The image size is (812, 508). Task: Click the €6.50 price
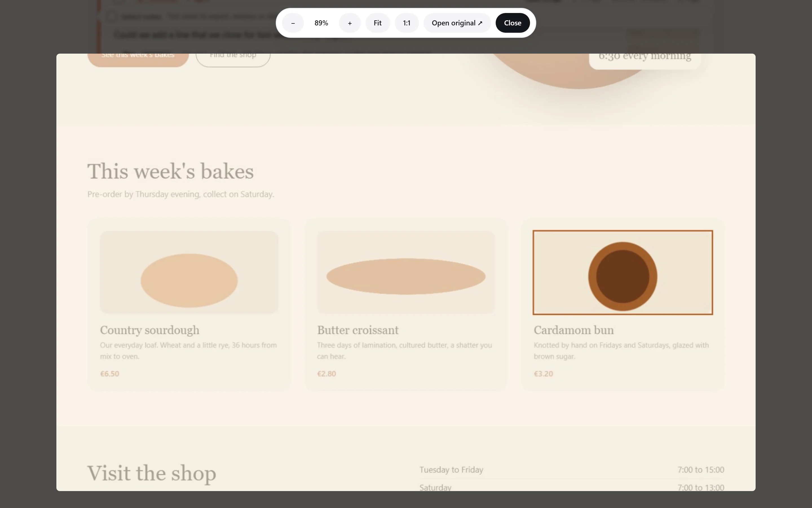(110, 374)
